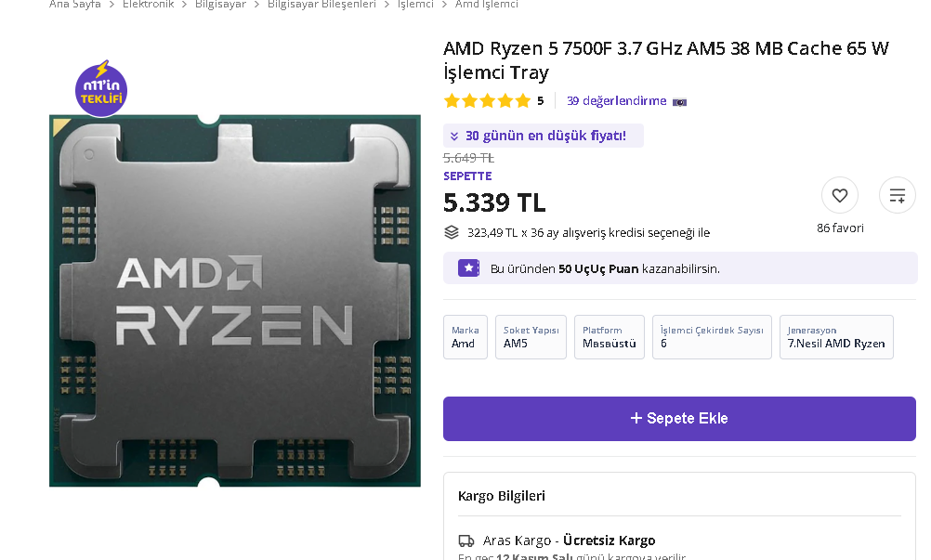
Task: Click the shopping credit layers icon
Action: pyautogui.click(x=452, y=232)
